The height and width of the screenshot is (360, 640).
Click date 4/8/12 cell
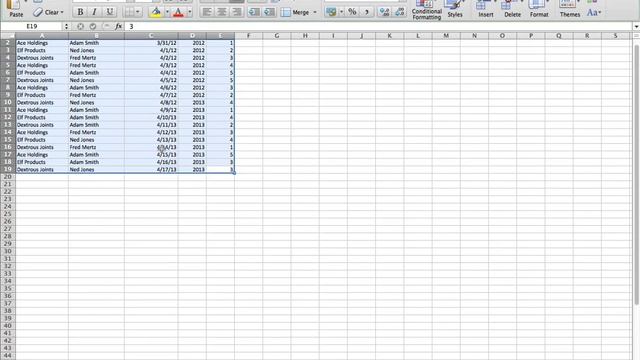[x=151, y=102]
